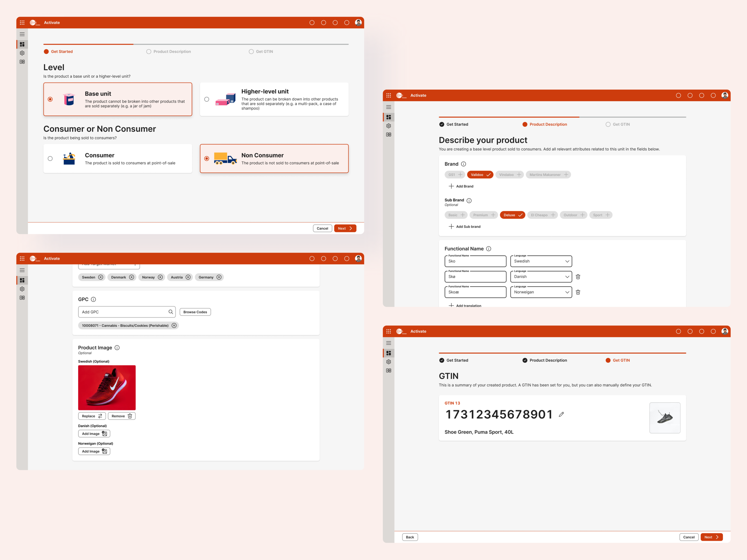
Task: Open app grid in GTIN window header
Action: 389,331
